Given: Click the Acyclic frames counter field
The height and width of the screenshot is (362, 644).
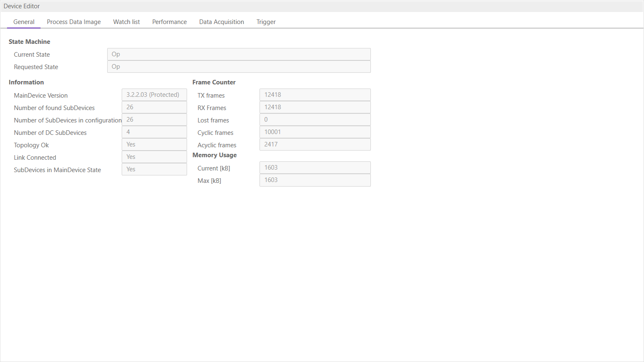Looking at the screenshot, I should pos(315,144).
